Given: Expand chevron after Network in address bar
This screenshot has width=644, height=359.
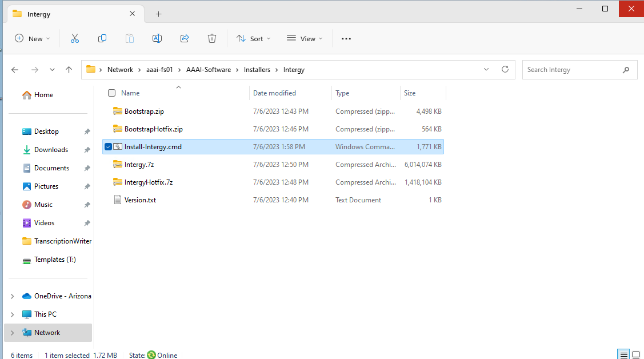Looking at the screenshot, I should tap(139, 70).
